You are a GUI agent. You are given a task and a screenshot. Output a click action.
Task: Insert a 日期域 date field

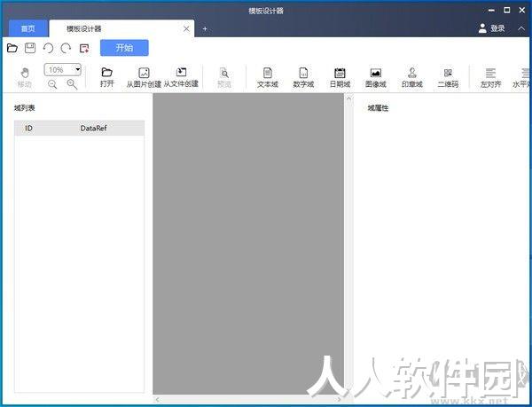(340, 78)
